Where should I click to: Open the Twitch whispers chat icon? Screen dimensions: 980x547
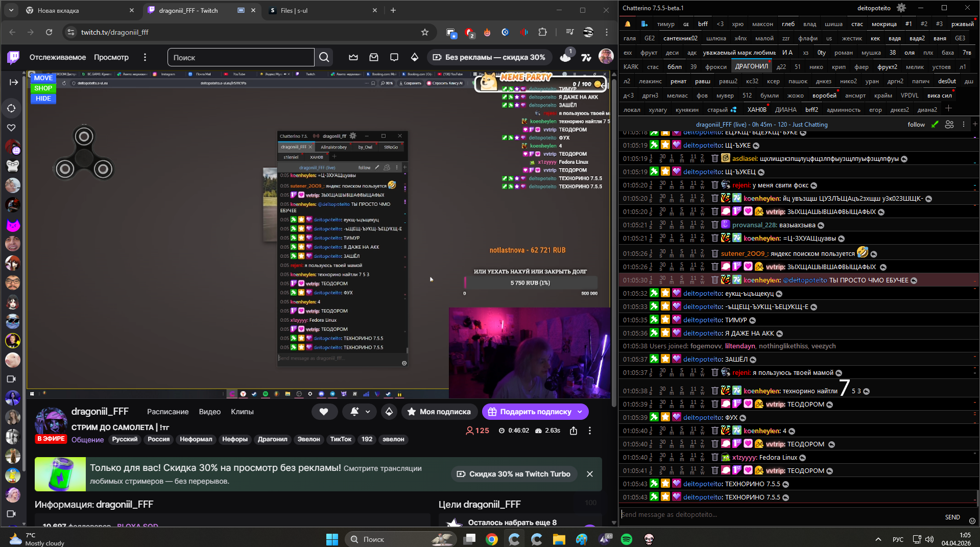[394, 57]
